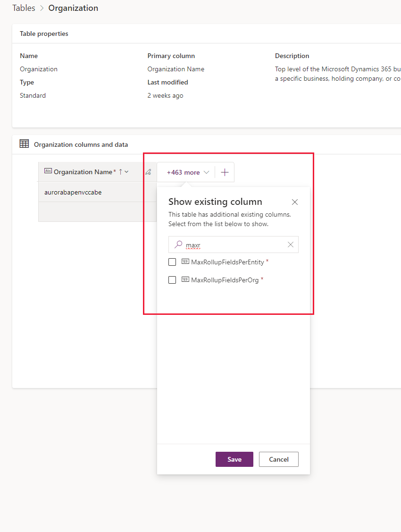
Task: Check the MaxRollupFieldsPerEntity checkbox
Action: [172, 262]
